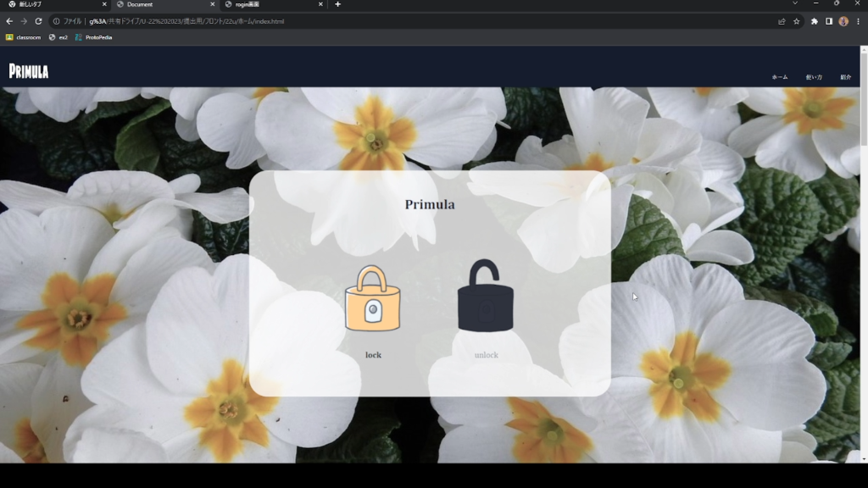Go back to the previous page

(9, 21)
